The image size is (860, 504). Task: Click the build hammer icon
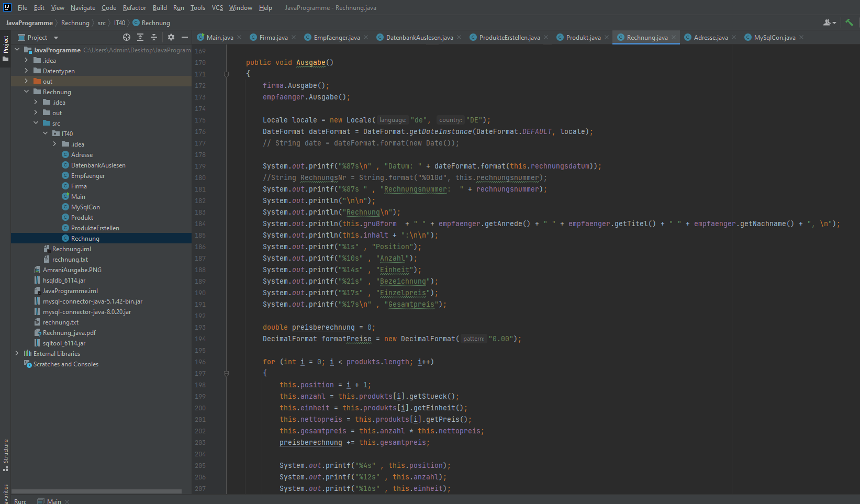tap(849, 23)
